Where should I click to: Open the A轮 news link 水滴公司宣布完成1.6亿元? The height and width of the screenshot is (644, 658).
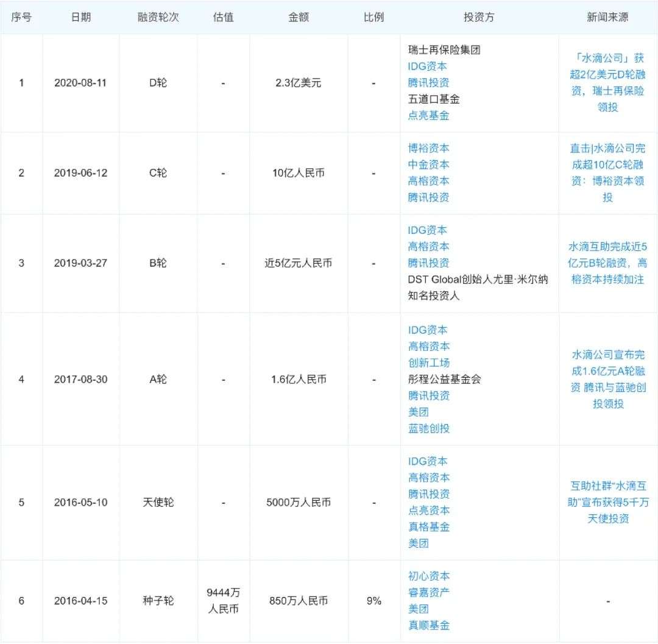[607, 379]
